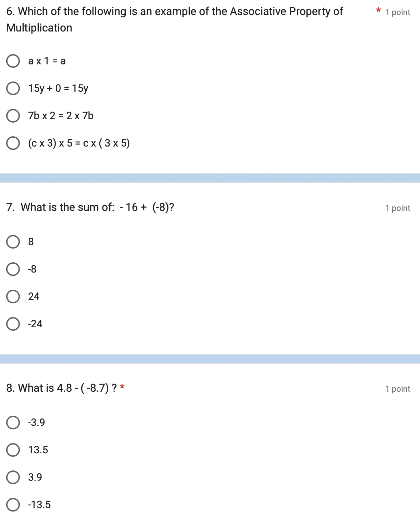Select answer "-13.5" for question 8
The image size is (420, 528).
(x=13, y=504)
